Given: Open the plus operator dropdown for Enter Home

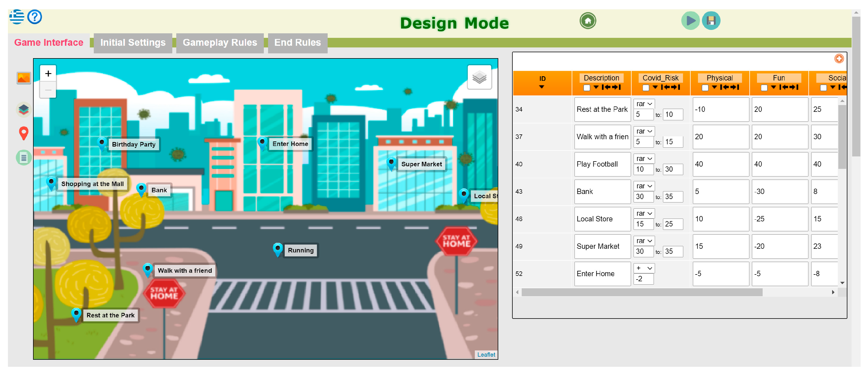Looking at the screenshot, I should tap(644, 268).
